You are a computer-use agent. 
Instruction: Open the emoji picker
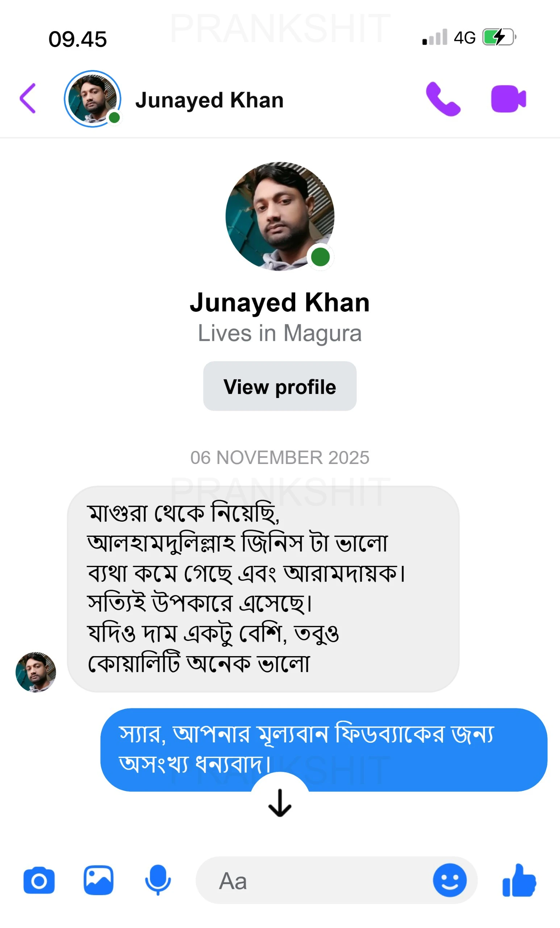[x=450, y=881]
